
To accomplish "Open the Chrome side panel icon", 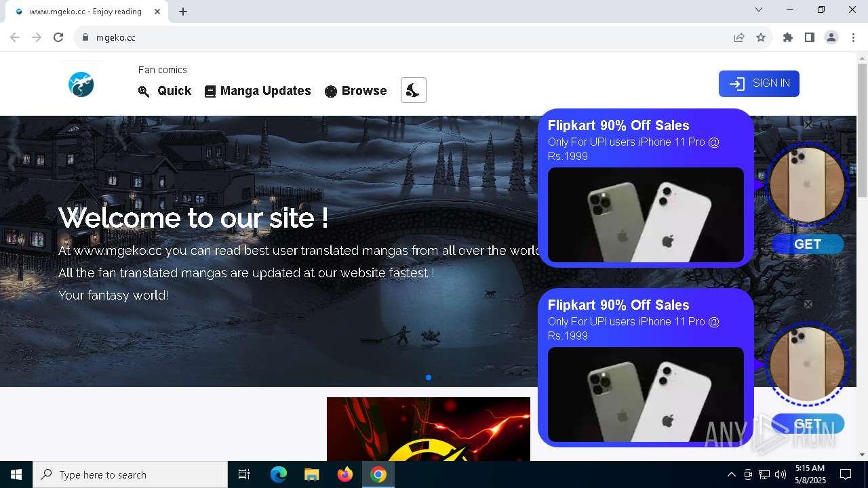I will (810, 37).
